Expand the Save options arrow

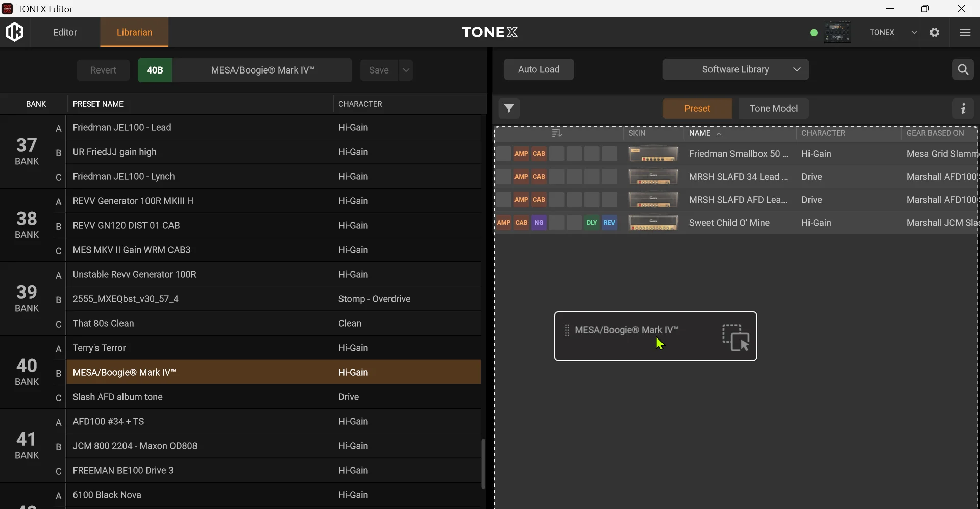406,70
